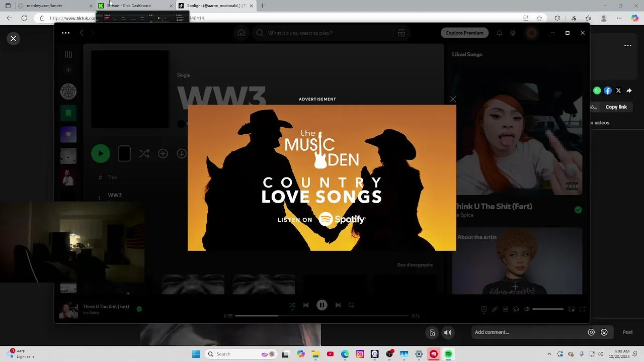Screen dimensions: 644x362
Task: Open the Ice Spice artist link in the player bar
Action: click(x=91, y=313)
